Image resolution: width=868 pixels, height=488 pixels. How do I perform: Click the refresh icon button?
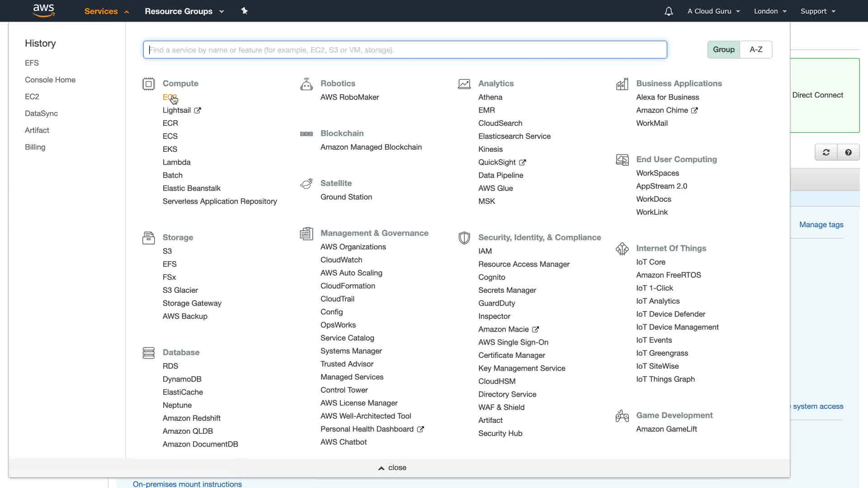point(826,153)
